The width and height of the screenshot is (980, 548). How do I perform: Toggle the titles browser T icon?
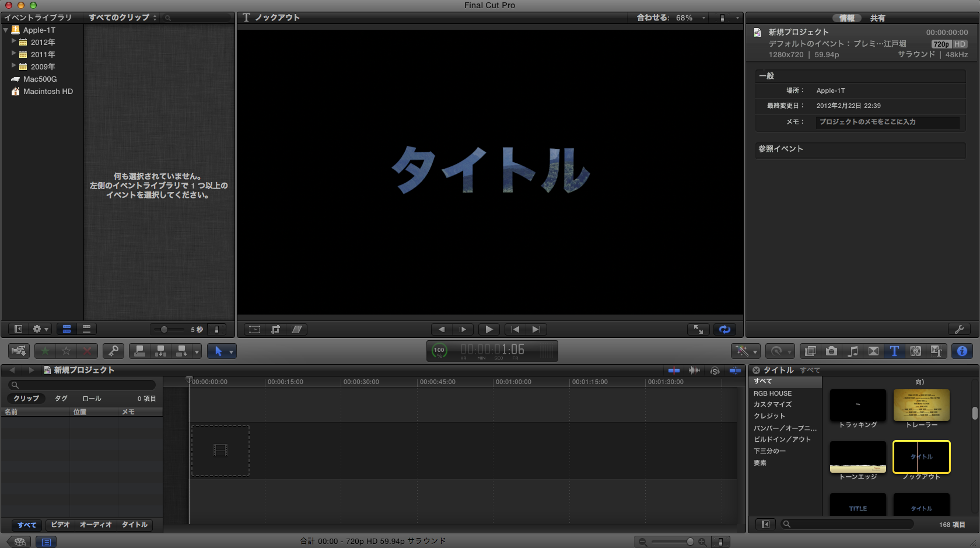(x=894, y=351)
